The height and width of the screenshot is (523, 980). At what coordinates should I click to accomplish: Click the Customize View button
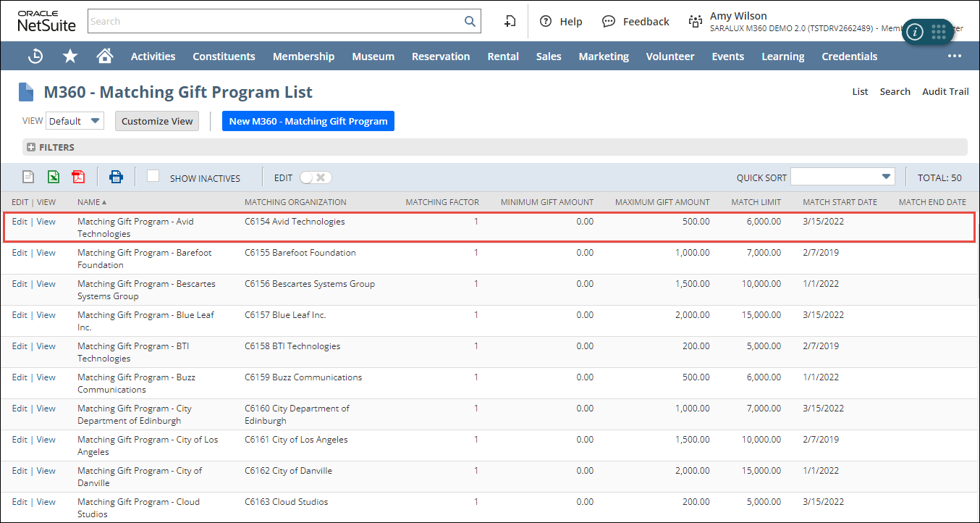pyautogui.click(x=157, y=121)
